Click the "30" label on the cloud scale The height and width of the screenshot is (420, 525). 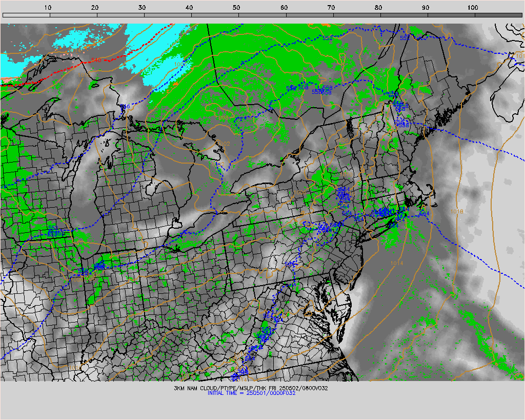click(x=143, y=7)
